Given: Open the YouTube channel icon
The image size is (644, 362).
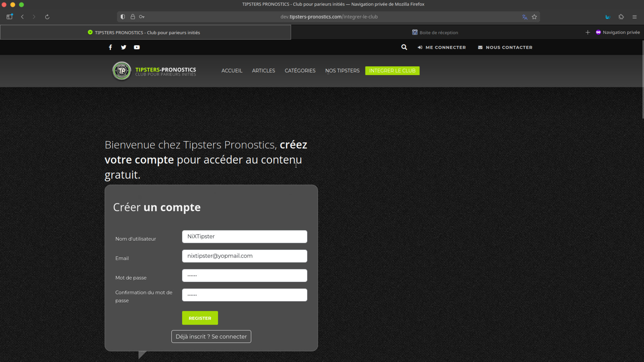Looking at the screenshot, I should (136, 47).
